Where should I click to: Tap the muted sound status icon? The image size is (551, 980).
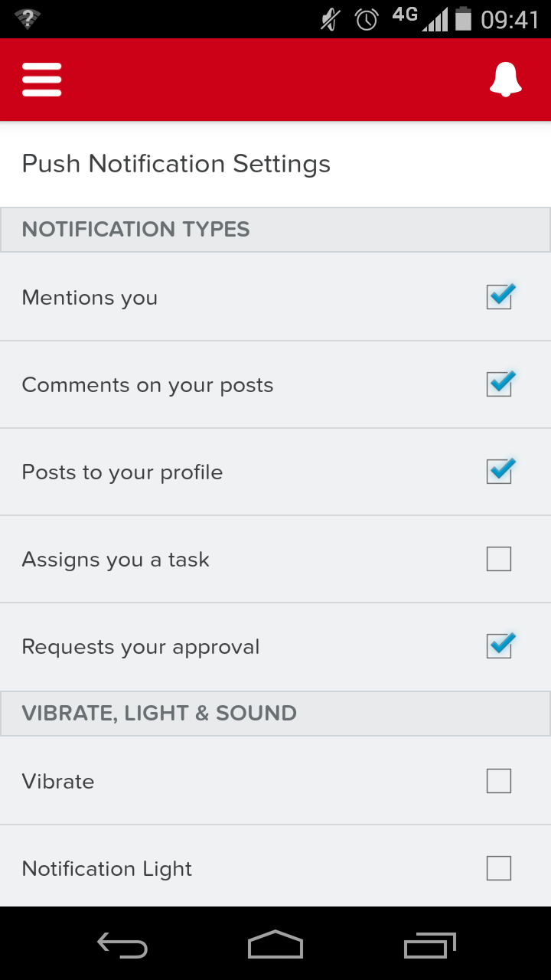click(330, 19)
